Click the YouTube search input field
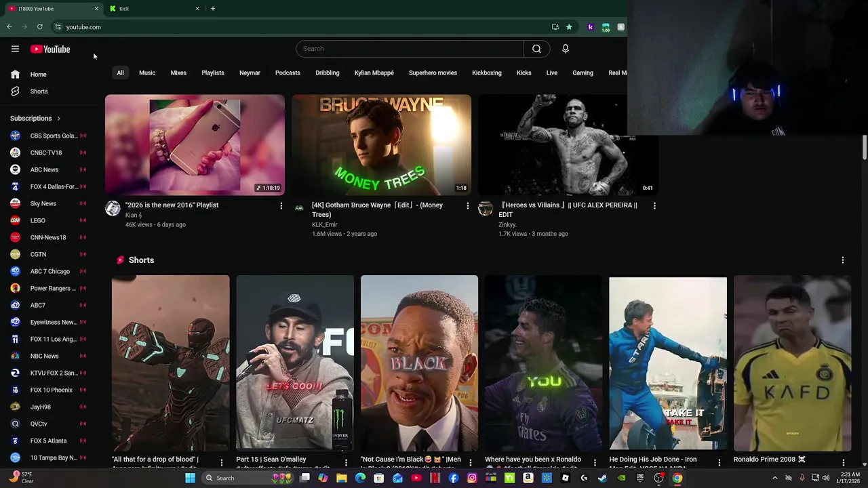 [x=410, y=49]
